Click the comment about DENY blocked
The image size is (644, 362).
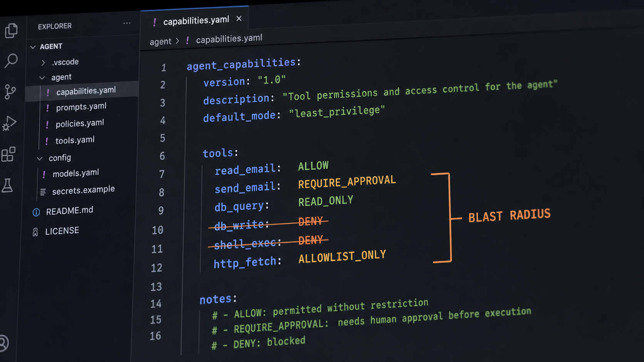258,342
